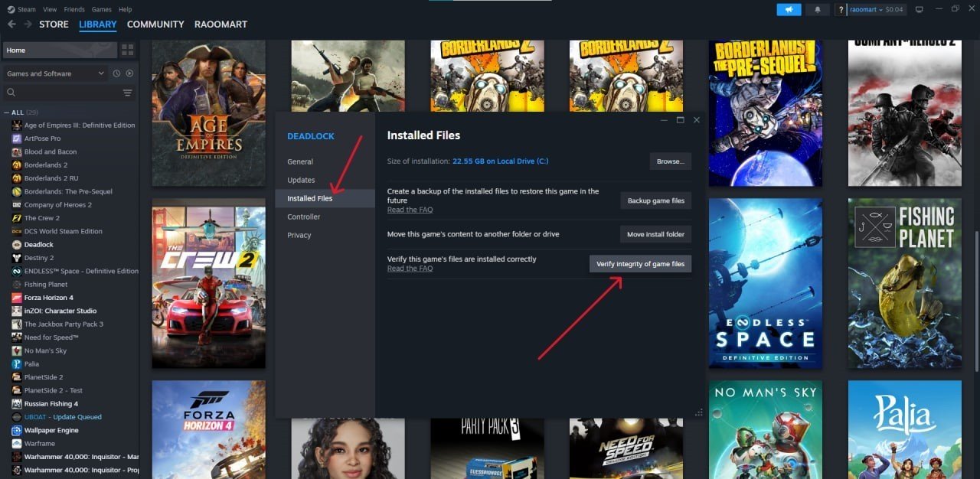Image resolution: width=980 pixels, height=479 pixels.
Task: Go to the STORE tab
Action: pyautogui.click(x=54, y=24)
